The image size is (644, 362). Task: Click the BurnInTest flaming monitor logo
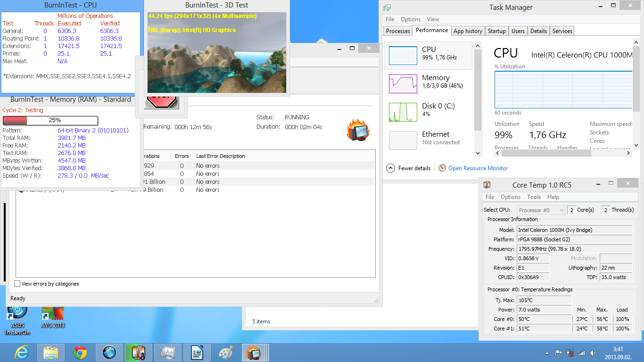coord(358,130)
